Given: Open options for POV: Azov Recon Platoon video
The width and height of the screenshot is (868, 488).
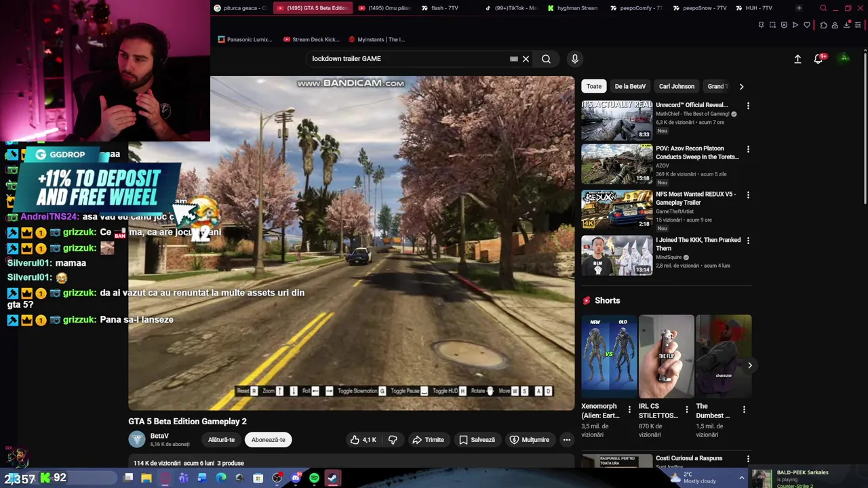Looking at the screenshot, I should coord(748,149).
